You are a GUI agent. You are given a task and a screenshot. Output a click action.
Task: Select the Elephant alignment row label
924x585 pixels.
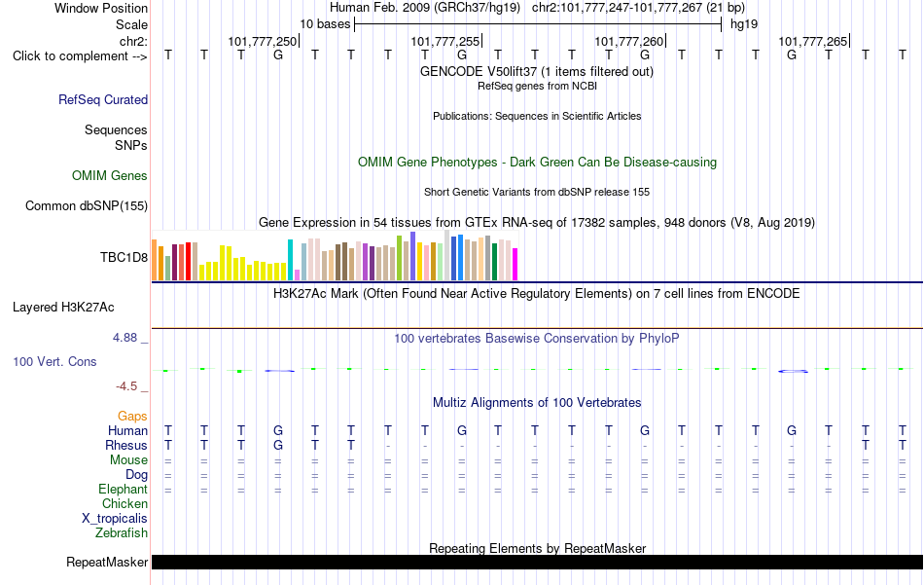click(123, 489)
